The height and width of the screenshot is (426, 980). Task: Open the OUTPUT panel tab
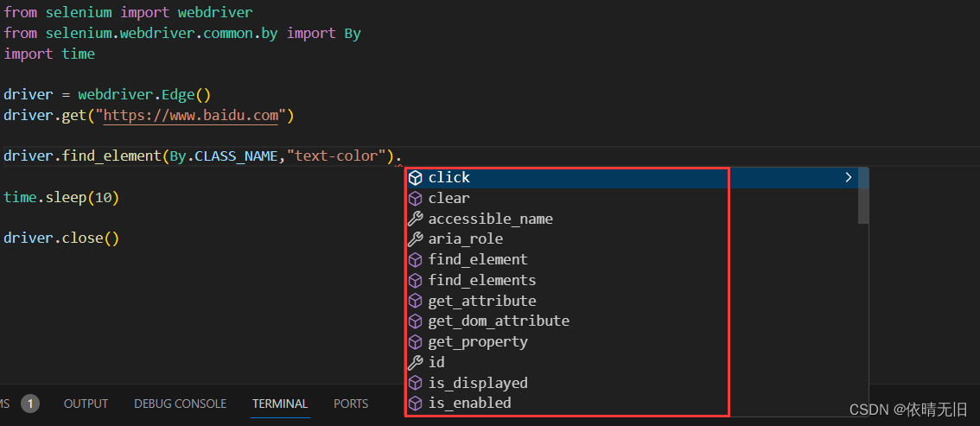[x=86, y=404]
